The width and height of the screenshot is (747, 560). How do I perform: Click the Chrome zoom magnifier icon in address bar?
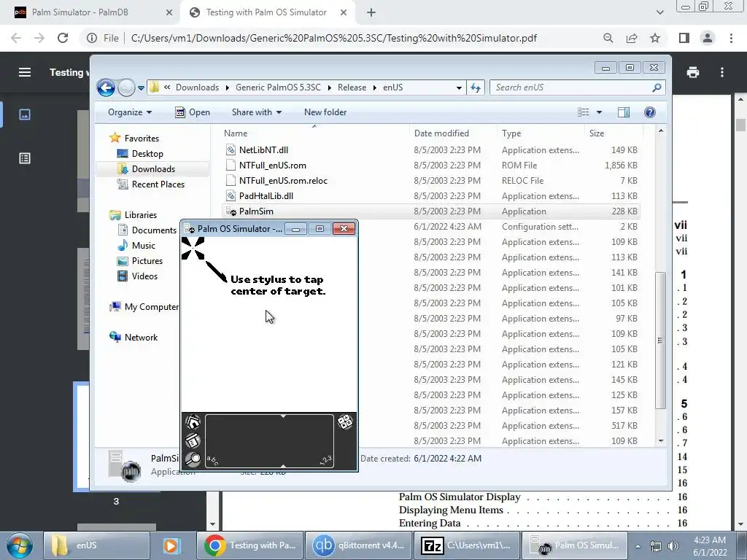click(608, 38)
